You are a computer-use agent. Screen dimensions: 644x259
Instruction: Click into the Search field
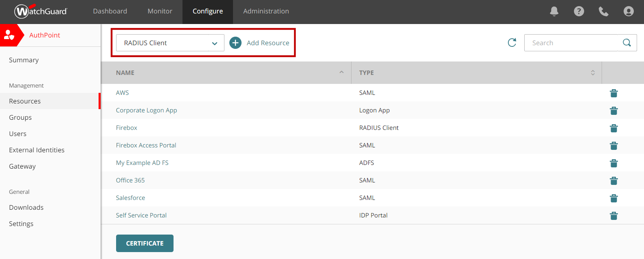(x=571, y=43)
